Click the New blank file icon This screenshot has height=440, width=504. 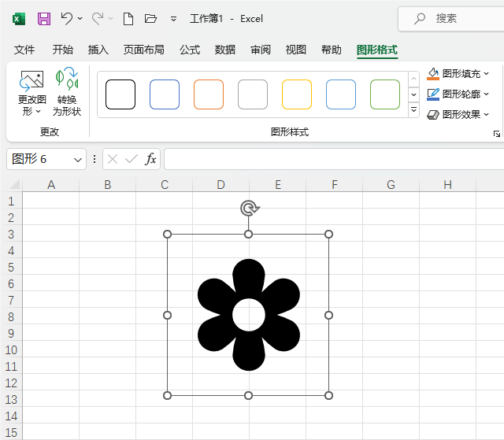click(128, 18)
